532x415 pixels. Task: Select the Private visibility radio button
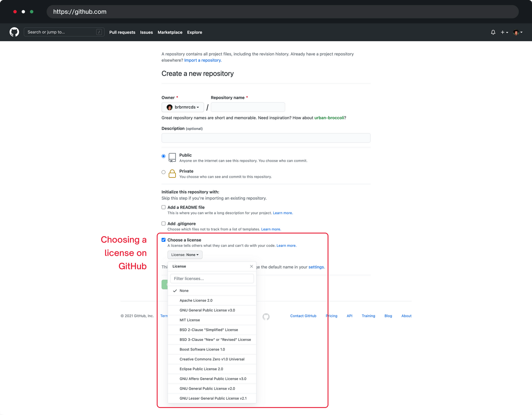(x=164, y=172)
